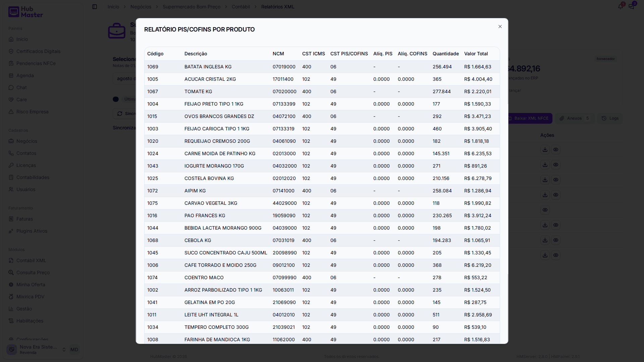Open the messages icon in header
Image resolution: width=644 pixels, height=362 pixels.
coord(632,6)
